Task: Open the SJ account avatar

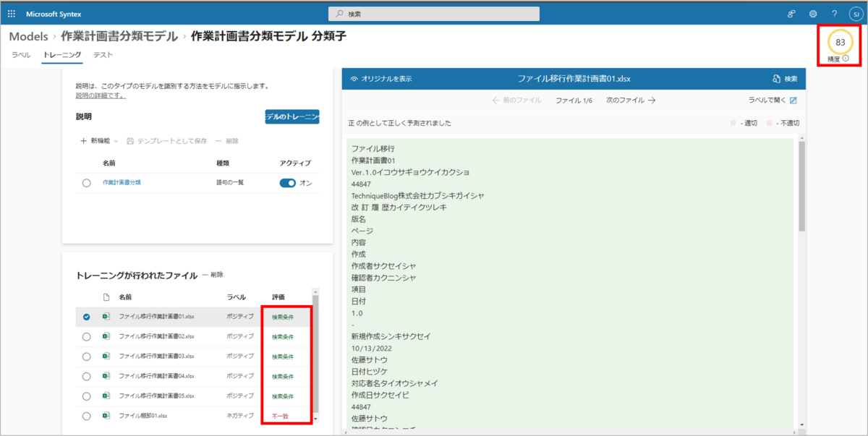Action: click(854, 14)
